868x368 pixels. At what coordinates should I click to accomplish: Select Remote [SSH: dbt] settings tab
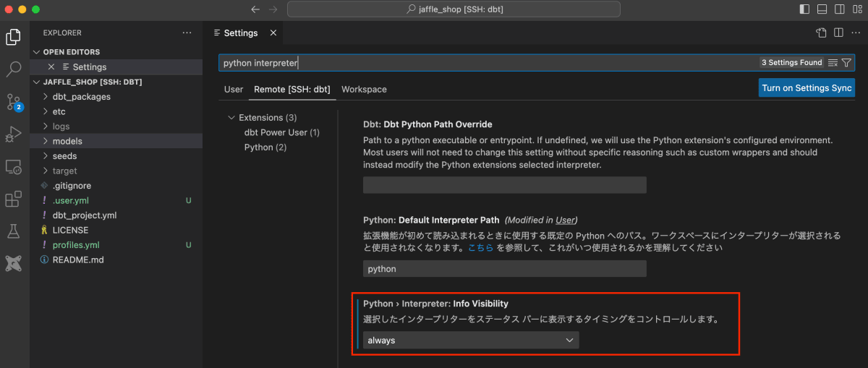[x=291, y=89]
